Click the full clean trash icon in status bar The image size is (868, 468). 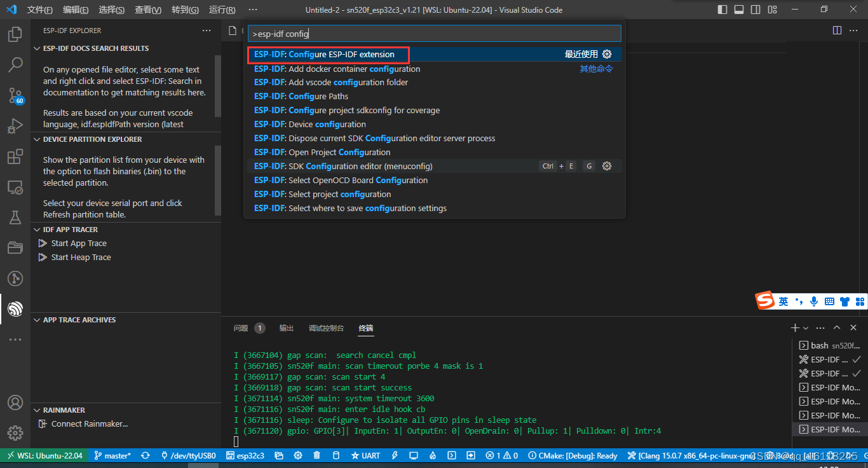[x=317, y=455]
